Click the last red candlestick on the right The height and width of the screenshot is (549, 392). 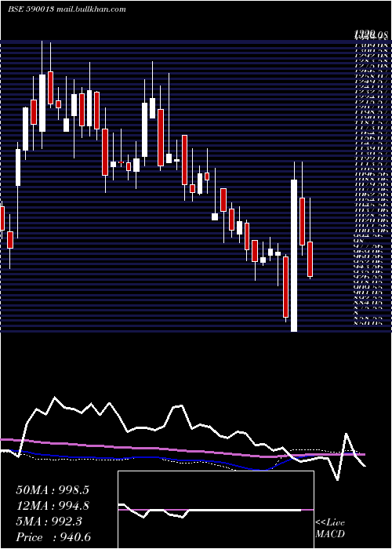(x=310, y=259)
